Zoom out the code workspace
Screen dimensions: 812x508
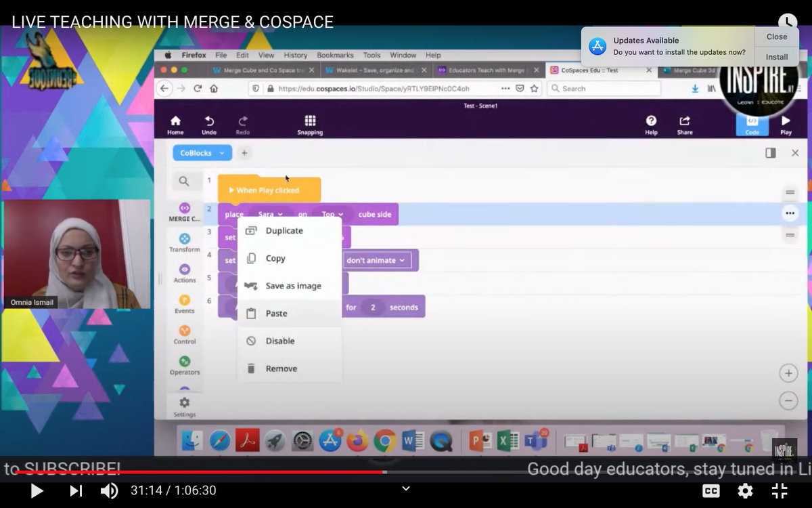788,400
